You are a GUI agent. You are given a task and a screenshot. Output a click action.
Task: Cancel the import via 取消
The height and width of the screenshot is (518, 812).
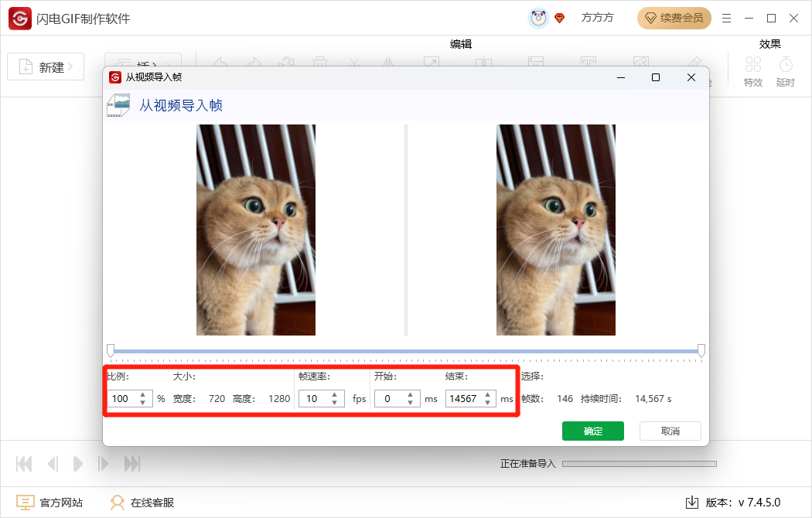(x=670, y=431)
